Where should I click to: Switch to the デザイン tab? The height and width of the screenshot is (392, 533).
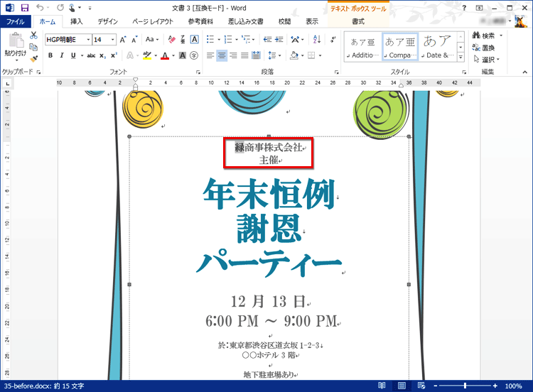coord(108,22)
